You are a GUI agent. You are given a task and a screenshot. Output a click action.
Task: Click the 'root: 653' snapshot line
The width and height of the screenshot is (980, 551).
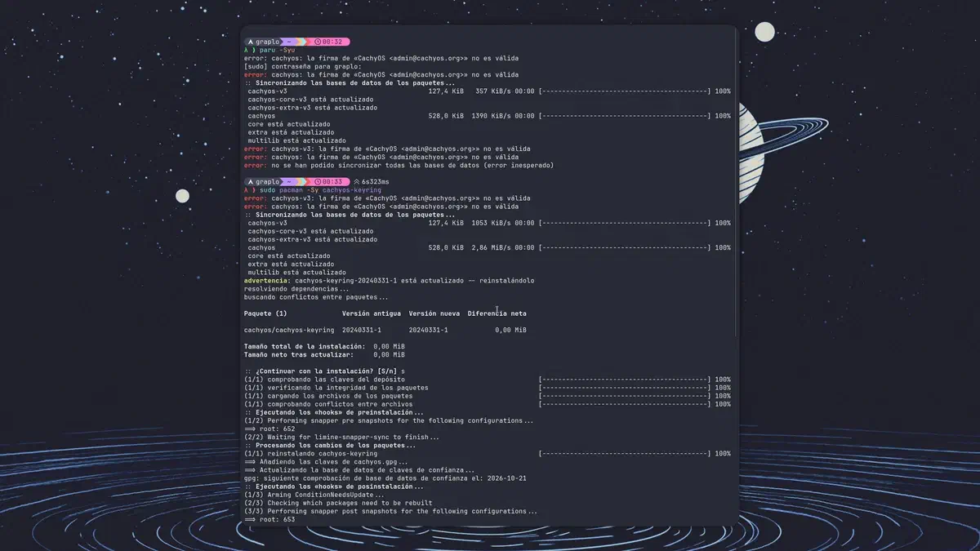tap(269, 519)
